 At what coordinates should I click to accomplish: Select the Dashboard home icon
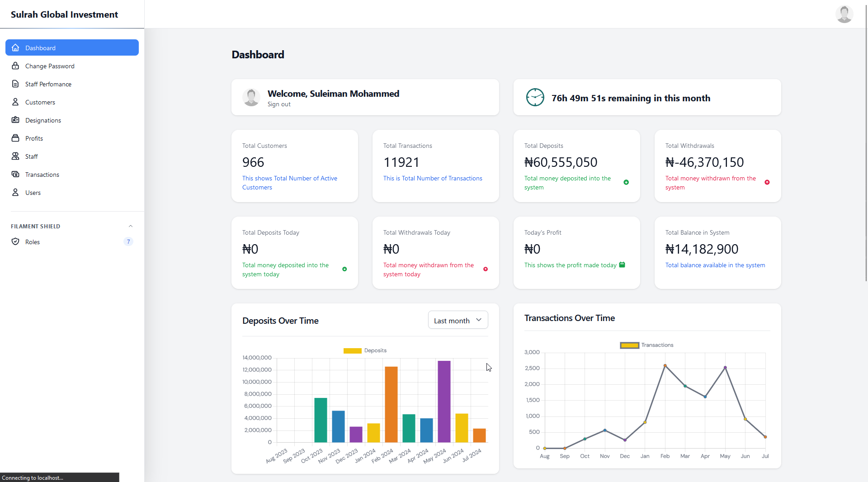15,47
